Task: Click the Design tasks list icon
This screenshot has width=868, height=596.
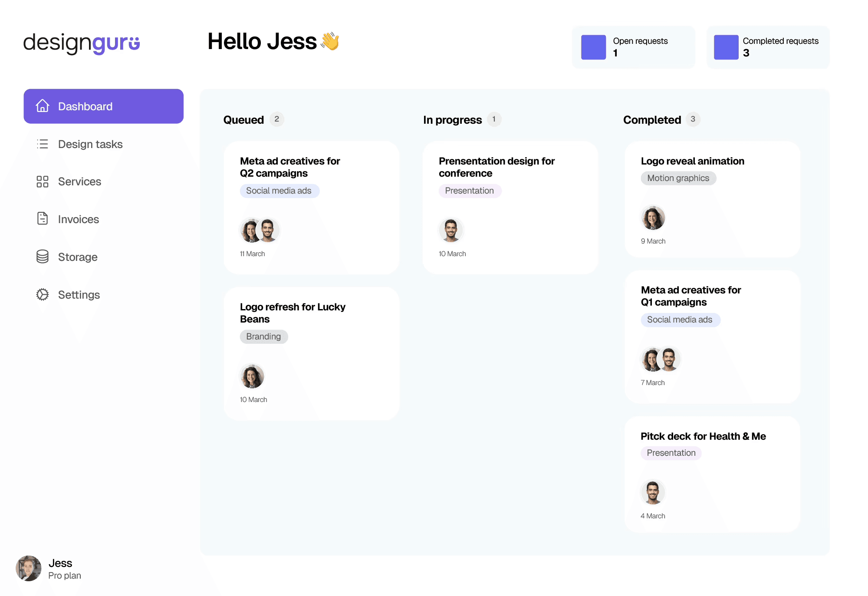Action: point(43,144)
